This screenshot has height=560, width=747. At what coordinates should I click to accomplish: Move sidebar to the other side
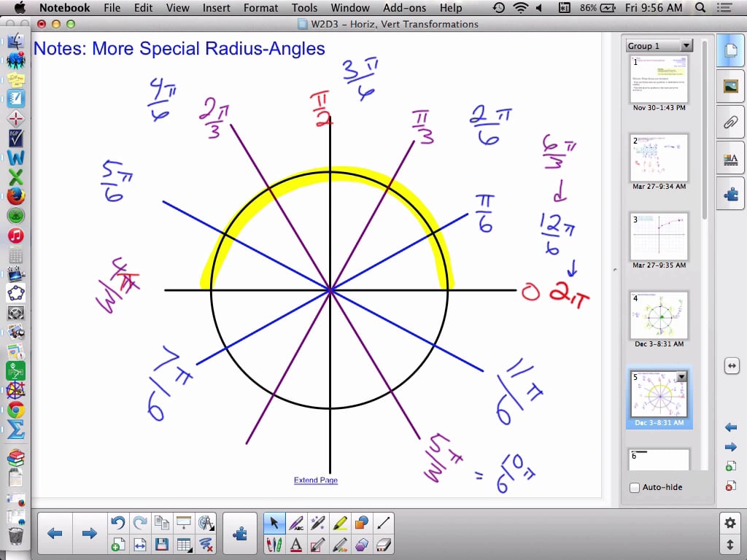[x=732, y=366]
